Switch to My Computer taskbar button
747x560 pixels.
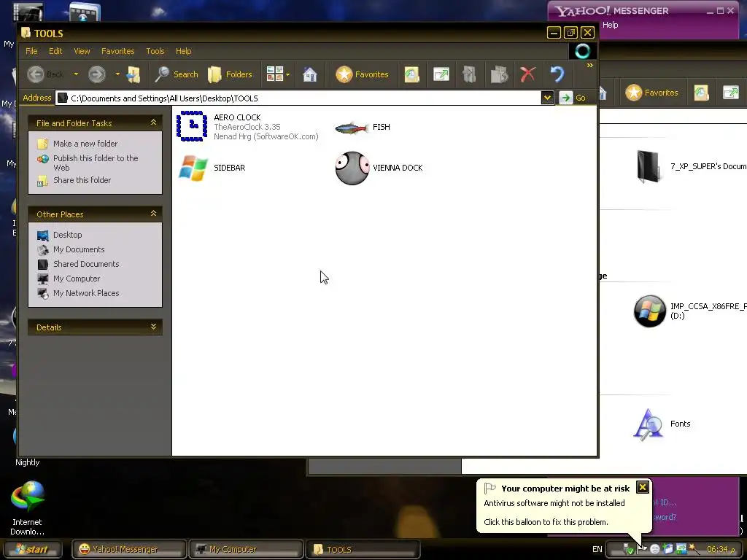246,549
